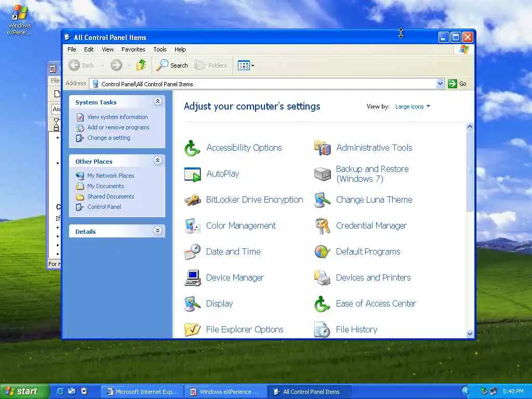Switch to Windows eXPerience taskbar button
532x399 pixels.
(x=226, y=392)
